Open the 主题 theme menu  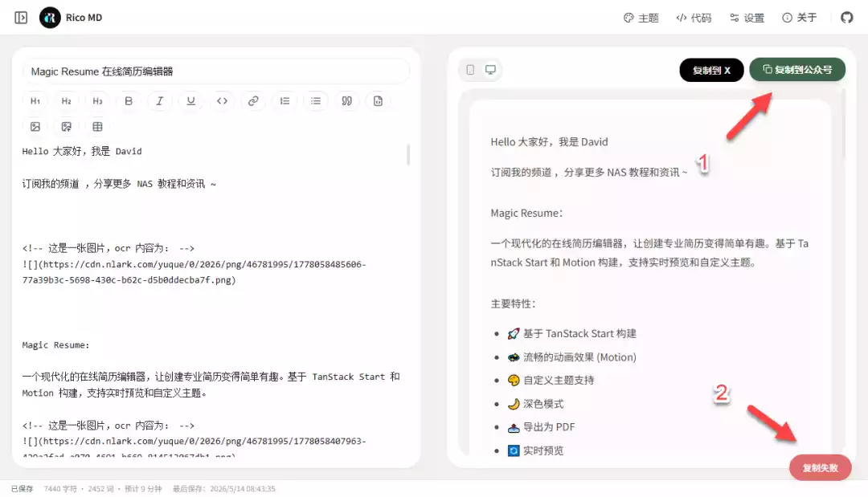641,18
